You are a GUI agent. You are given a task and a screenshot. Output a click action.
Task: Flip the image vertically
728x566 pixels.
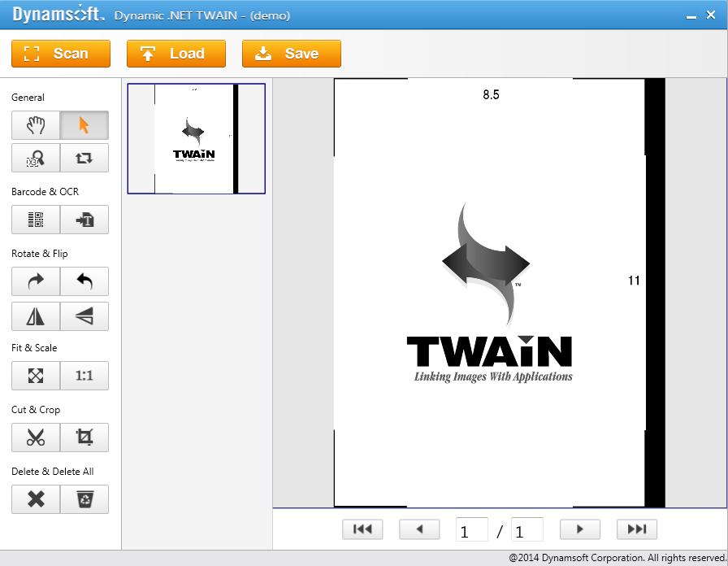[84, 316]
